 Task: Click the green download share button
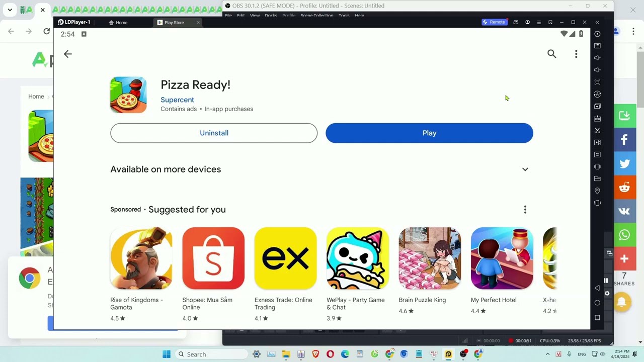coord(624,116)
